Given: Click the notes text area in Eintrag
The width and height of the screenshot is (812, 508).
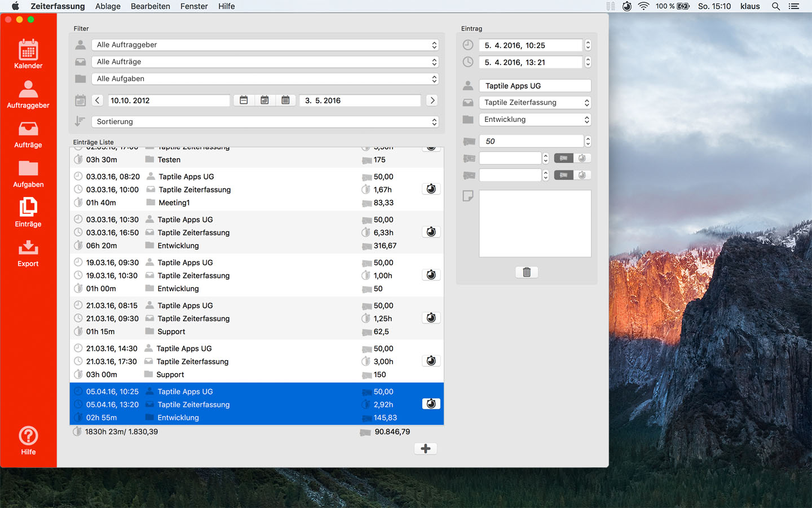Looking at the screenshot, I should 535,224.
